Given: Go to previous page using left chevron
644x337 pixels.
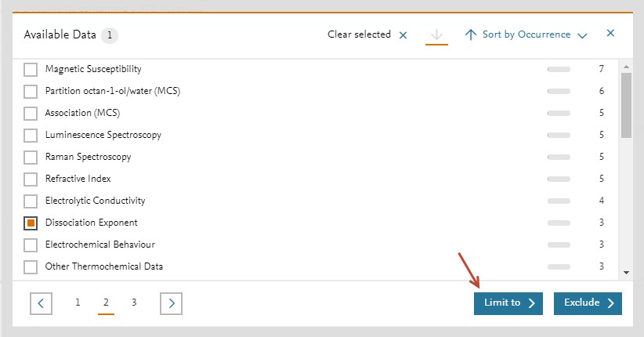Looking at the screenshot, I should click(42, 303).
